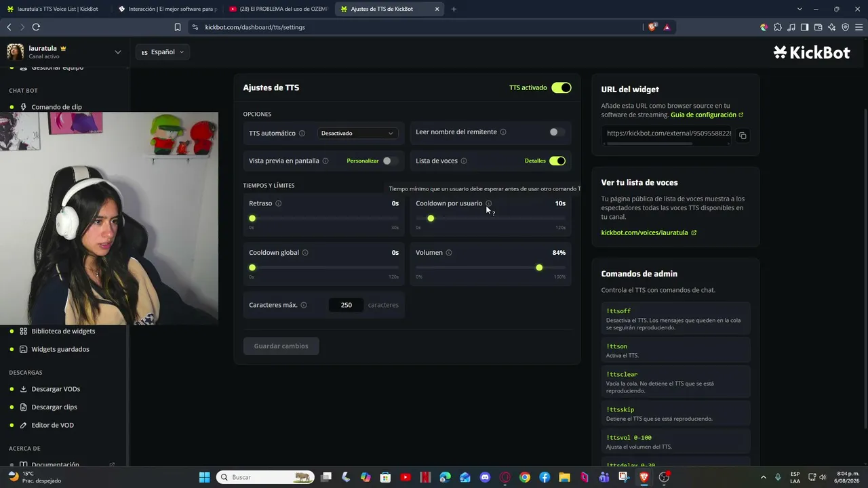Open the browser extensions puzzle icon
The width and height of the screenshot is (868, 488).
pyautogui.click(x=777, y=27)
